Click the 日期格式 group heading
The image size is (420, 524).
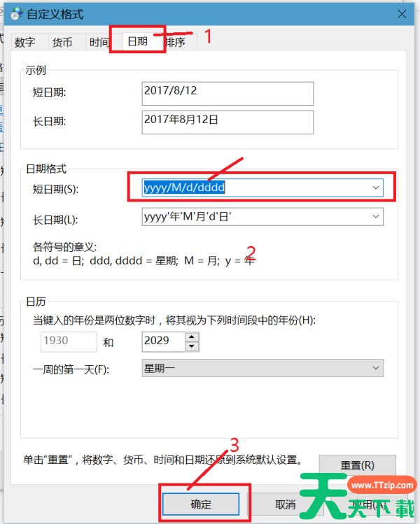[46, 169]
